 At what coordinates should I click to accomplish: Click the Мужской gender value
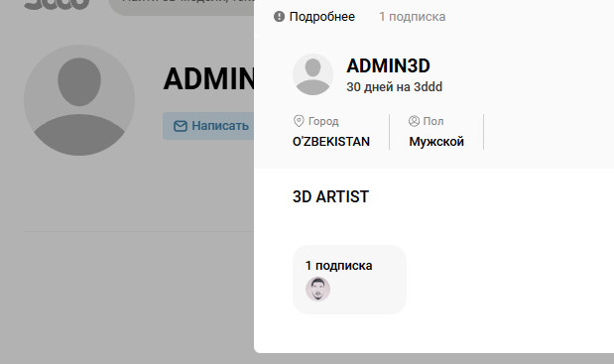436,141
